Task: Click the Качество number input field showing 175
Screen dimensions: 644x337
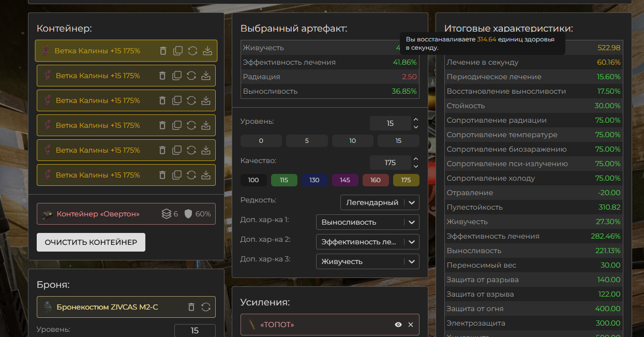Action: coord(390,163)
